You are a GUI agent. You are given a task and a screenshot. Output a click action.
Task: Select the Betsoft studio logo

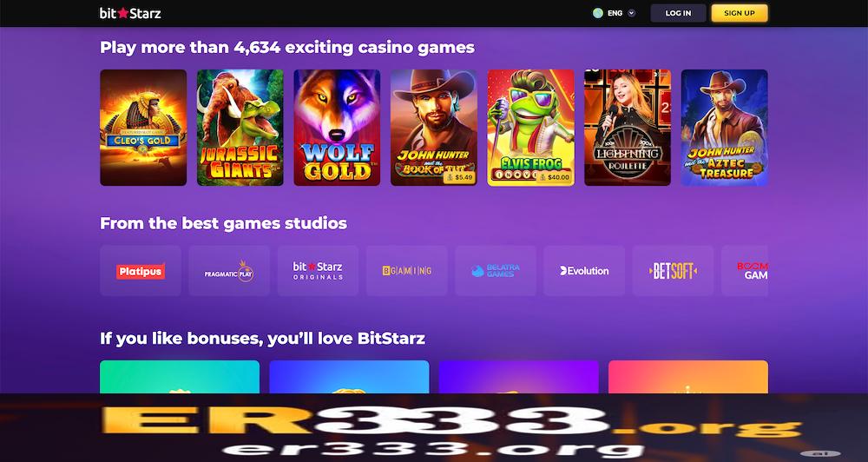pos(674,271)
